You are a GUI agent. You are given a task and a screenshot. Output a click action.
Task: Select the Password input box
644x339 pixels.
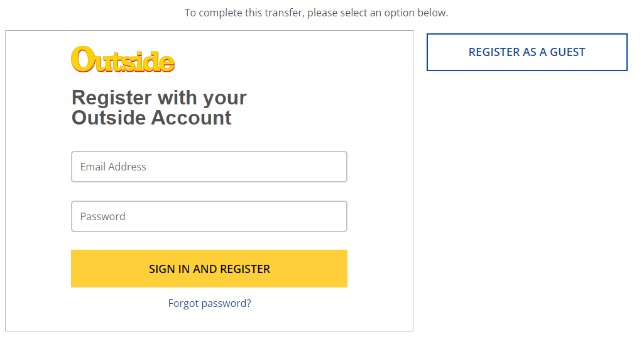209,216
